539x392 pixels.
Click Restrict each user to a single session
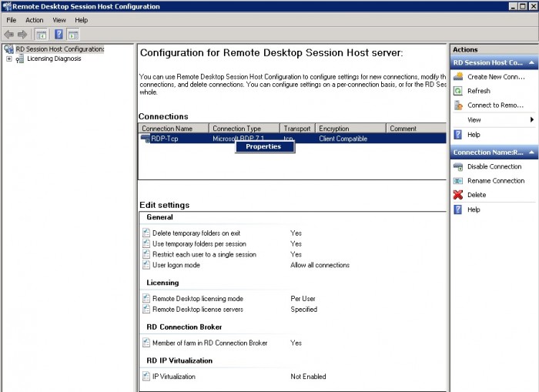204,254
